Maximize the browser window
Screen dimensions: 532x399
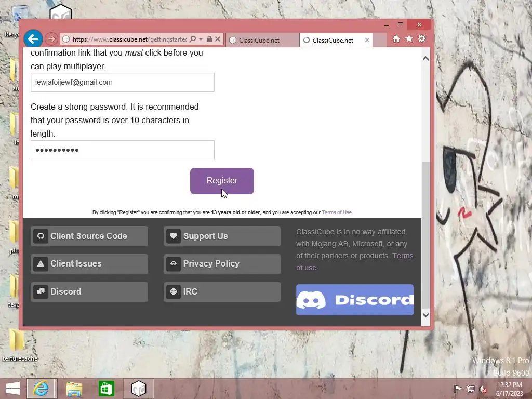(401, 25)
